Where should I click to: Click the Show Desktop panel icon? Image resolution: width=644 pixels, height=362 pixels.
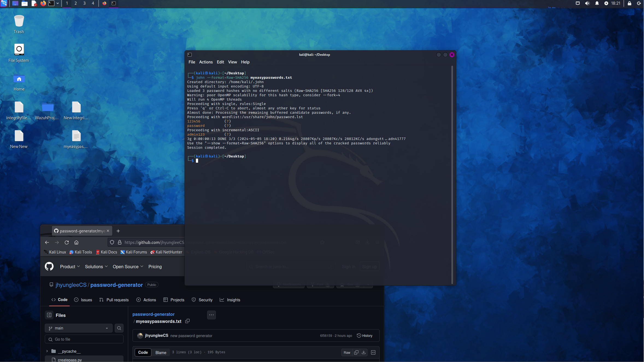pos(15,3)
